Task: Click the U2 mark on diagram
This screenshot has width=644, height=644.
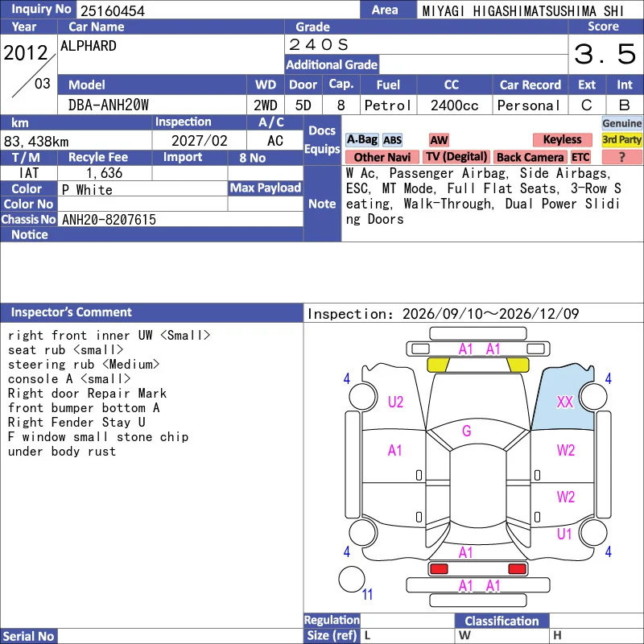Action: (395, 402)
